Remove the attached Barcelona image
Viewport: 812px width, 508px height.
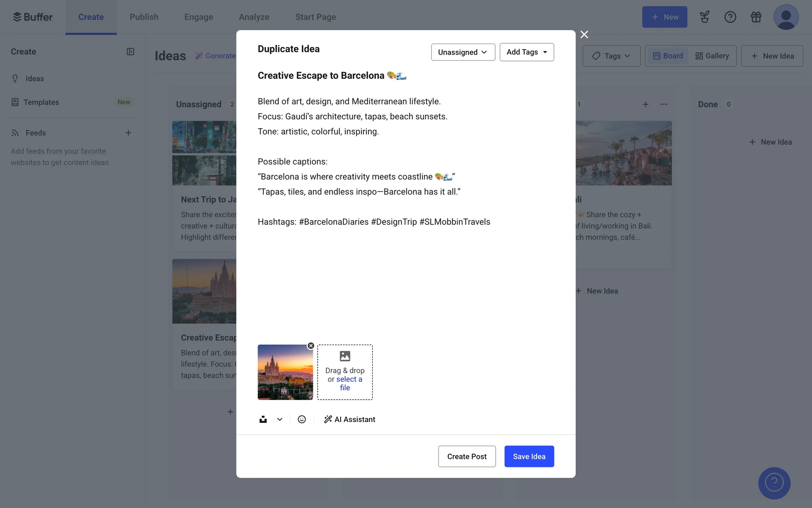311,346
